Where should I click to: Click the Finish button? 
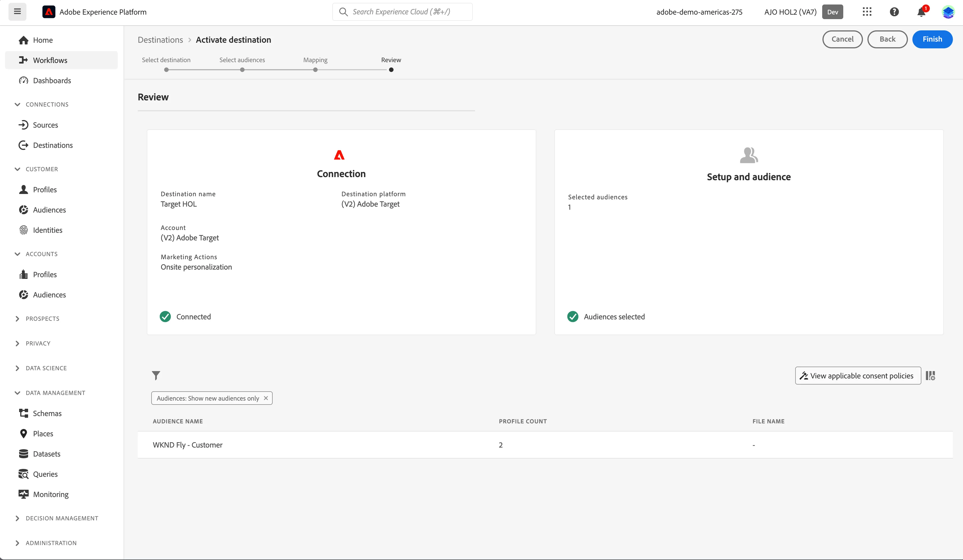point(932,39)
